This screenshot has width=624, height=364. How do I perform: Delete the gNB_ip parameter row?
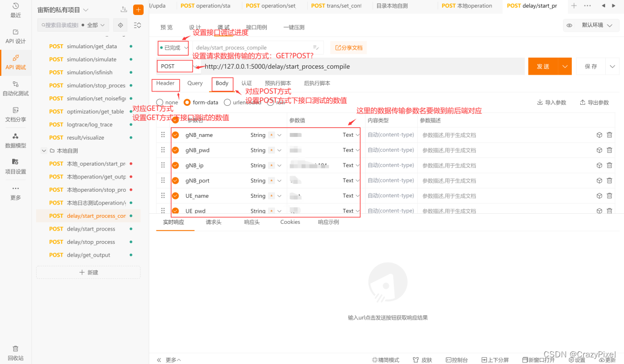click(x=609, y=165)
